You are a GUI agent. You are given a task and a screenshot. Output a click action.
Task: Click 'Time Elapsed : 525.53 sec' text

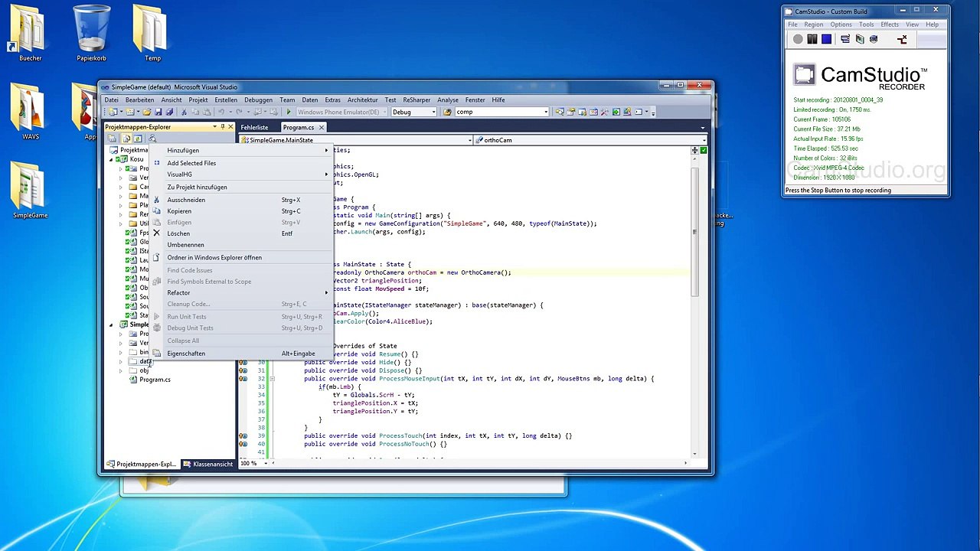click(828, 148)
